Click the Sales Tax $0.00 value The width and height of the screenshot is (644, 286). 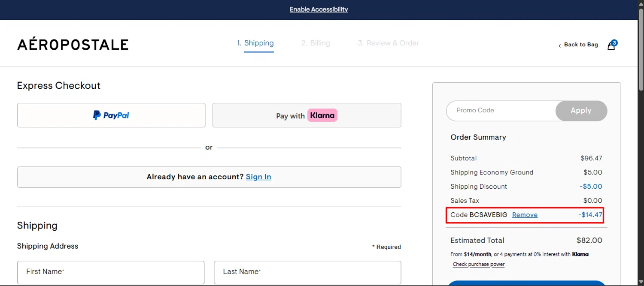point(592,201)
